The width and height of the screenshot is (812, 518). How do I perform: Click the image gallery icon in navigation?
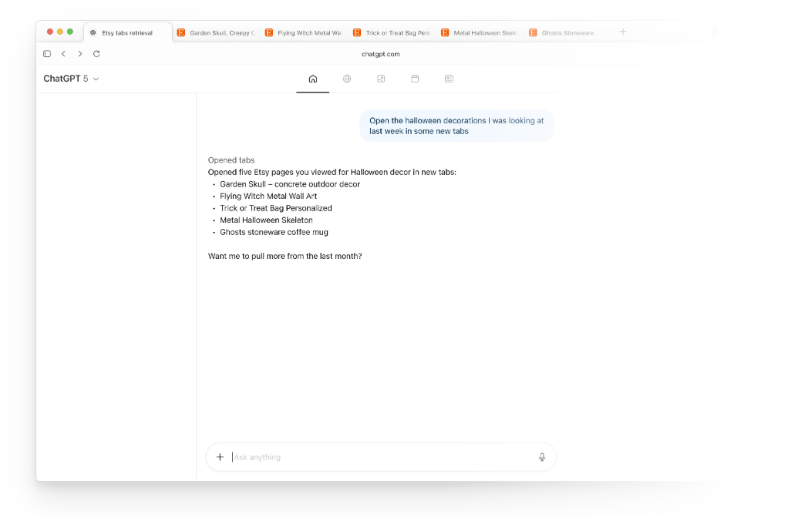pos(381,79)
